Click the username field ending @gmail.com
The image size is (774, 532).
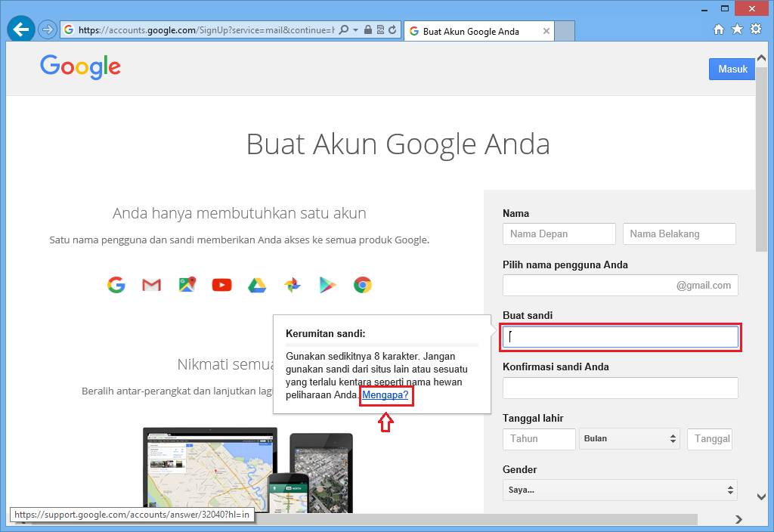pos(621,285)
